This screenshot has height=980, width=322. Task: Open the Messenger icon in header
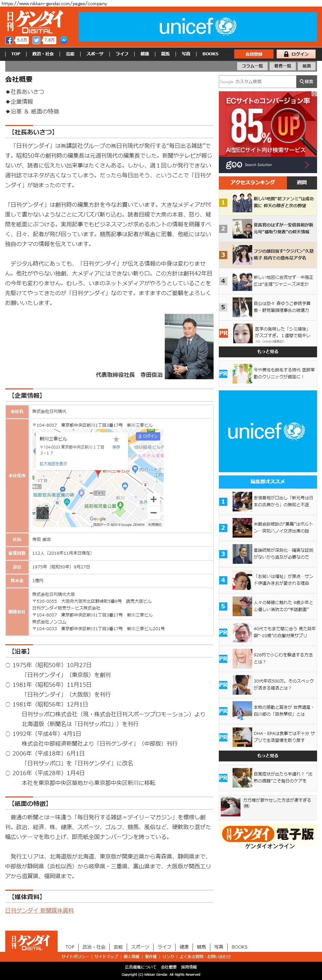(x=65, y=40)
